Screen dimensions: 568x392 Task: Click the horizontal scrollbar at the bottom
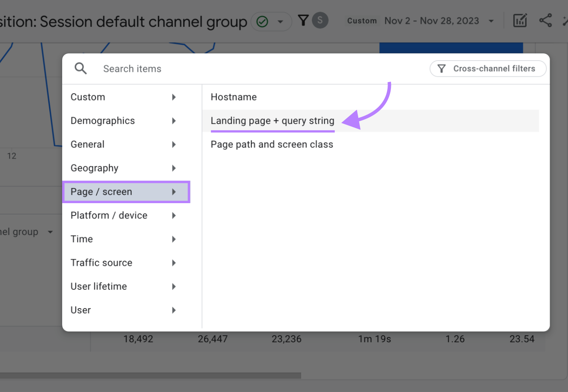[x=151, y=375]
